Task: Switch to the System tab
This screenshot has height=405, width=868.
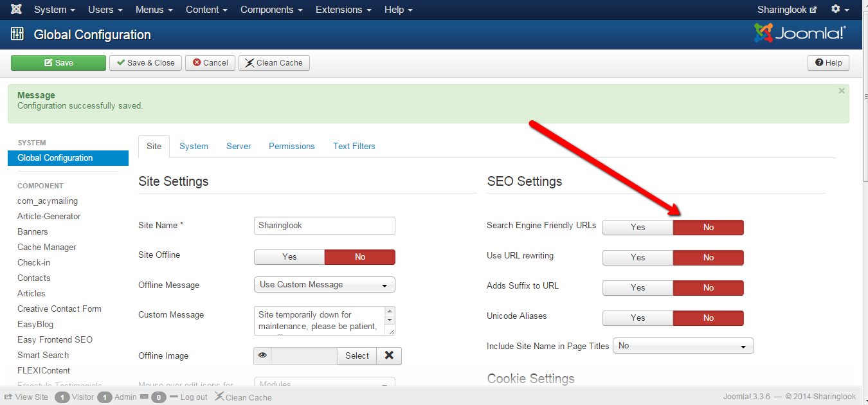Action: click(194, 147)
